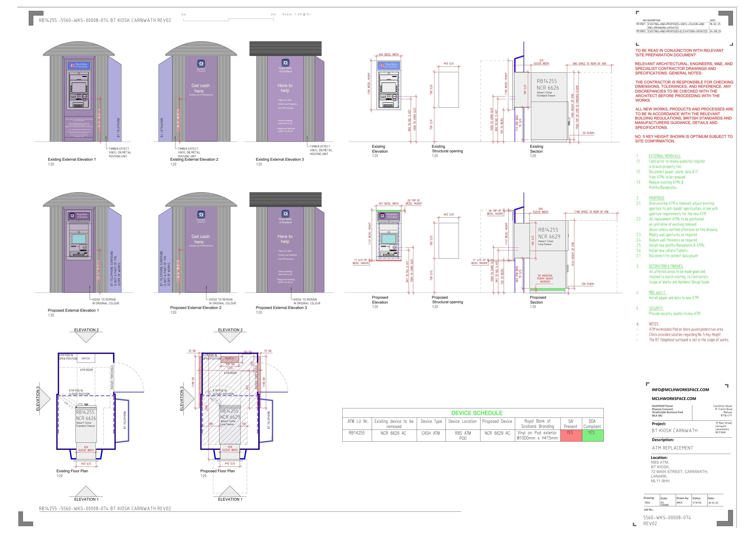Select the 'Existing External Elevation 2' caption
Image resolution: width=756 pixels, height=534 pixels.
pyautogui.click(x=194, y=159)
